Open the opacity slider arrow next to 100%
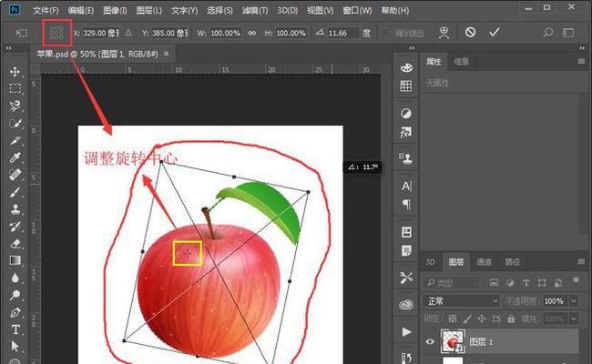Viewport: 592px width, 364px height. [574, 301]
